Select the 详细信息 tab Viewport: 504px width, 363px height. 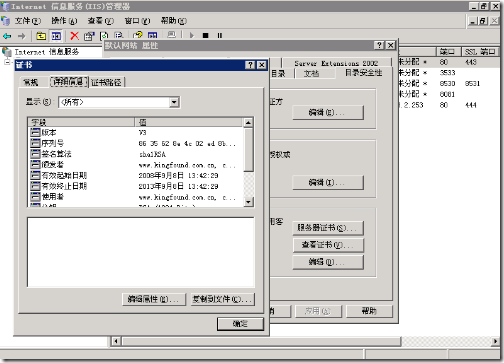click(x=69, y=81)
